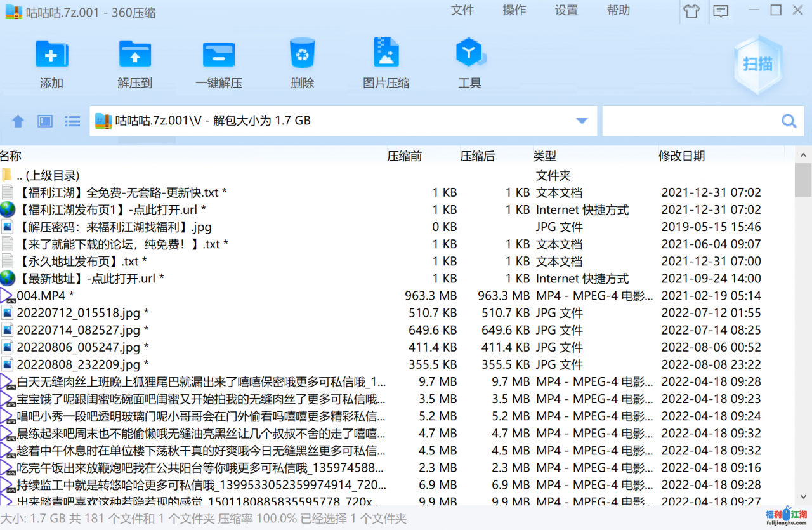
Task: Open the 解压到 (Extract to) tool
Action: (135, 55)
